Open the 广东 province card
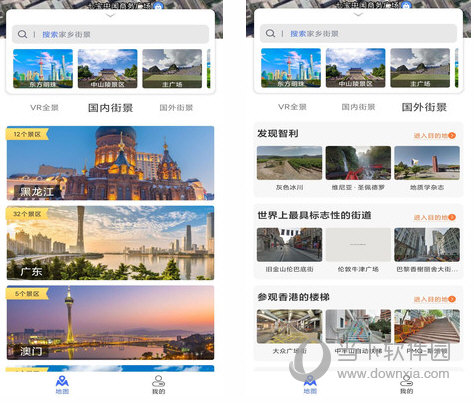This screenshot has height=403, width=474. click(110, 243)
